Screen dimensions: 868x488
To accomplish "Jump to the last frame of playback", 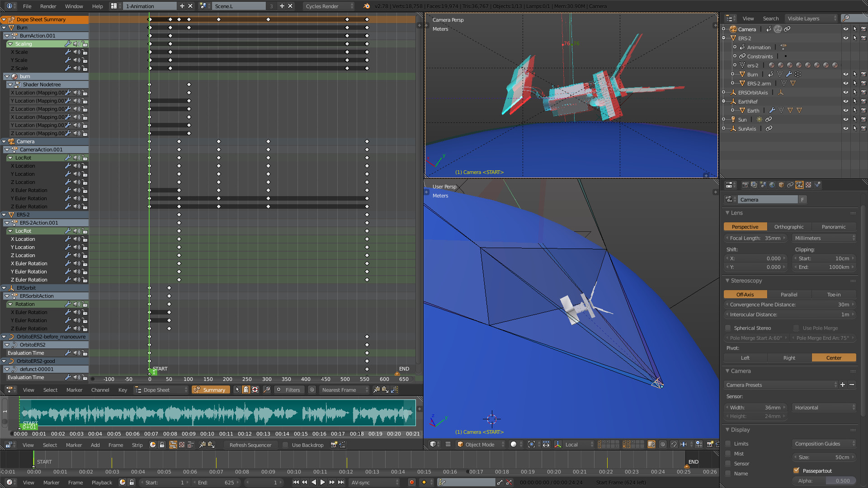I will click(x=341, y=482).
